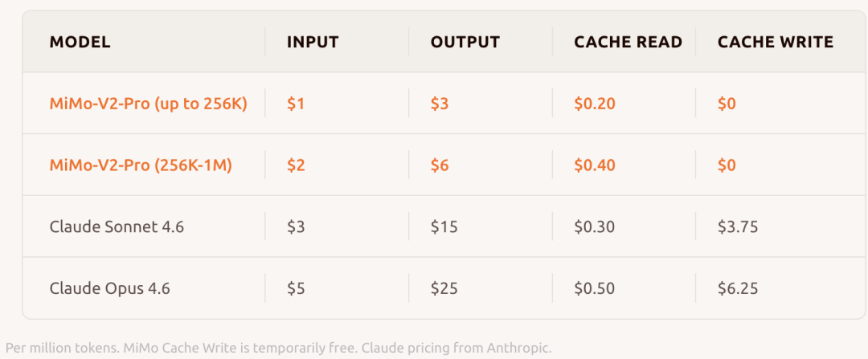The width and height of the screenshot is (868, 359).
Task: Click the MODEL column header
Action: (x=80, y=42)
